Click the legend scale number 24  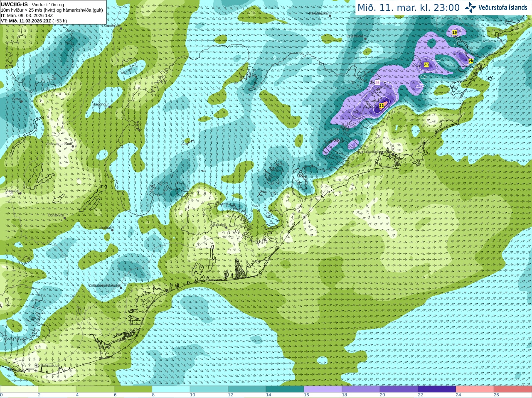(458, 395)
